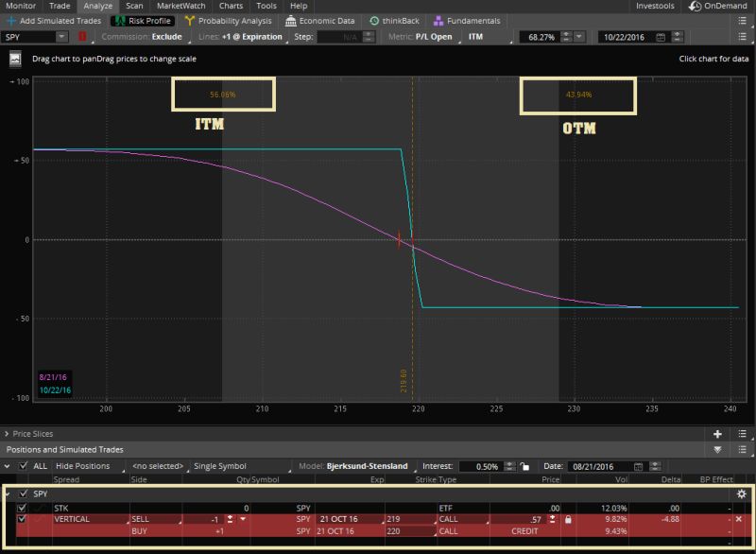This screenshot has height=554, width=756.
Task: Toggle the ALL positions checkbox
Action: tap(21, 465)
